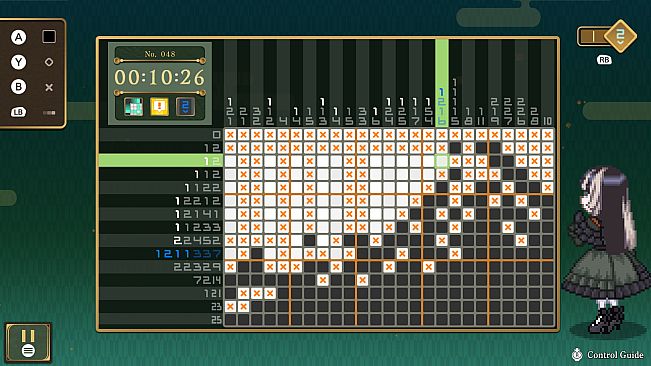Click X-marked cell where row 0 meets column 4

click(283, 134)
